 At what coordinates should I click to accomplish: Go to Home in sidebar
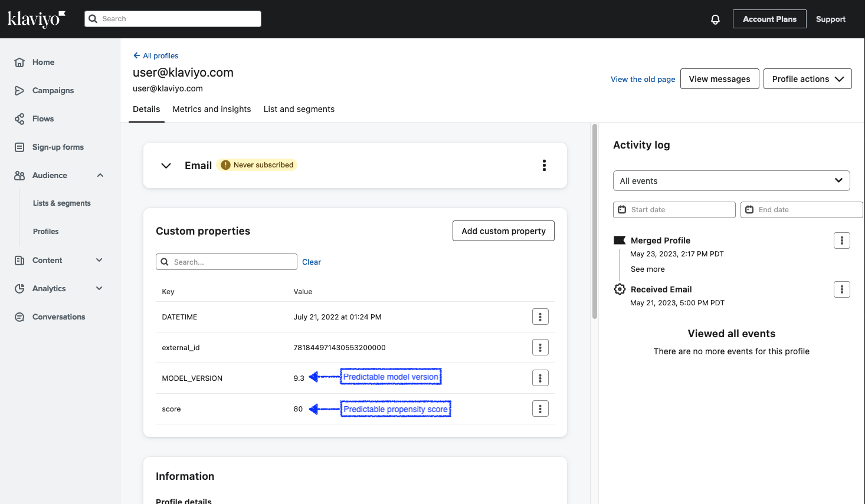tap(43, 62)
